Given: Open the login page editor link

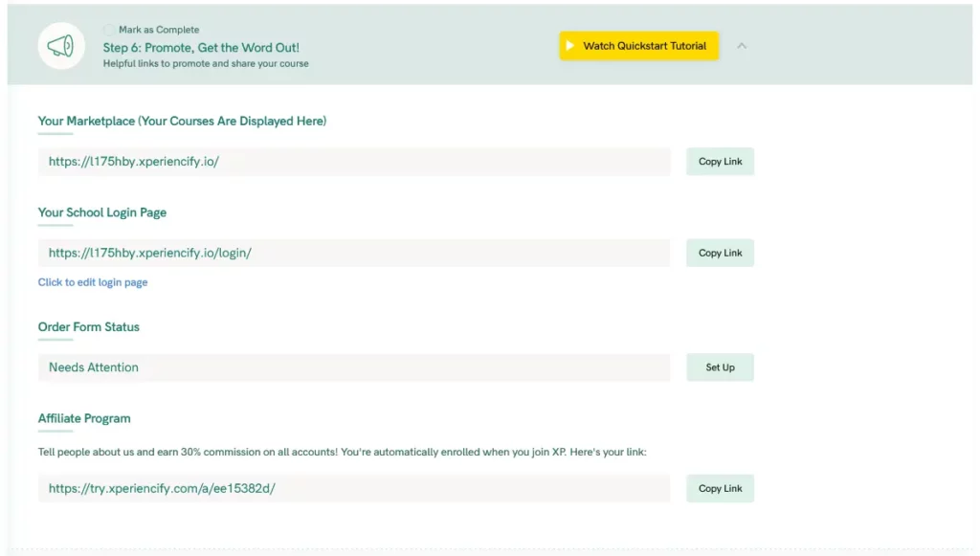Looking at the screenshot, I should click(93, 281).
